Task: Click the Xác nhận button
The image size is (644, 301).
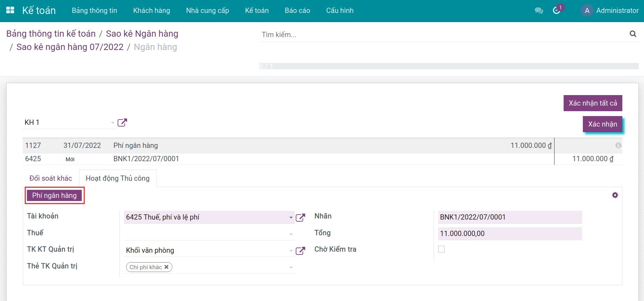Action: tap(602, 124)
